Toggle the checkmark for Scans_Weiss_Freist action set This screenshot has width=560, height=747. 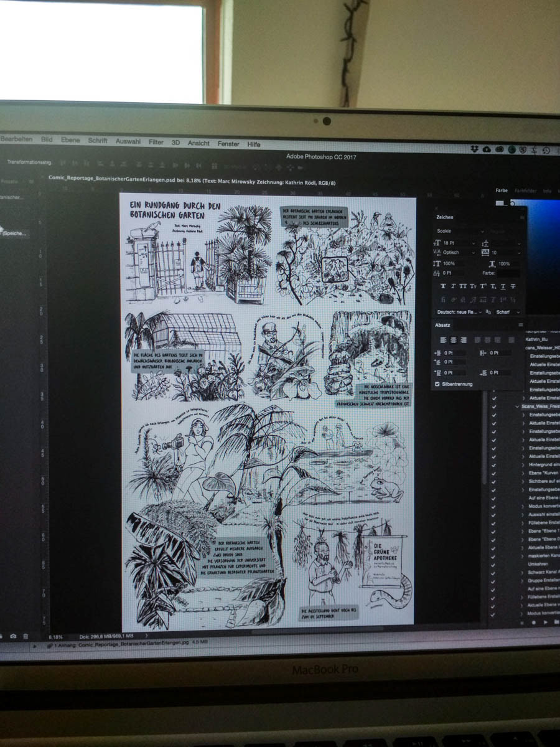click(494, 406)
